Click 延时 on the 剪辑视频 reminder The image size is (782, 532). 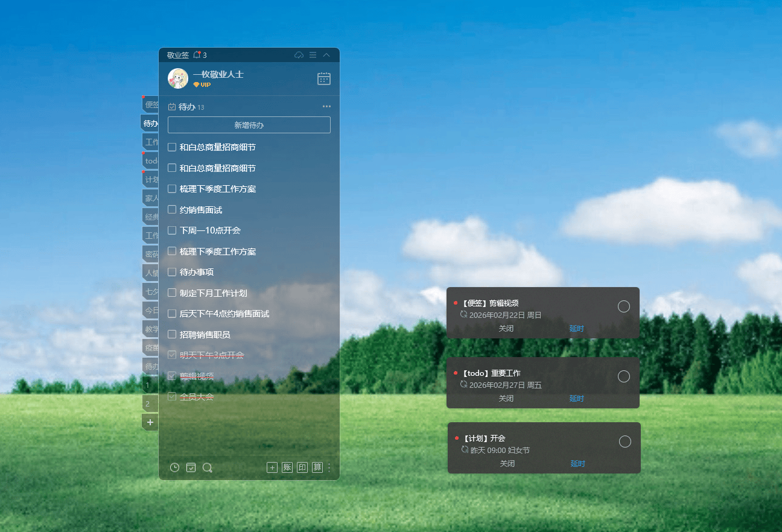[576, 329]
